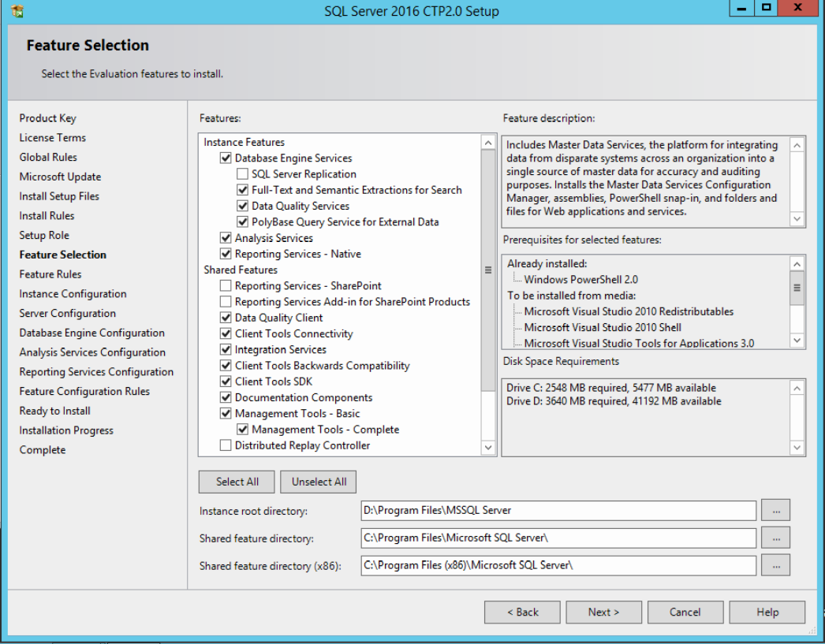The height and width of the screenshot is (644, 825).
Task: Click the Features list scrollbar thumb
Action: [488, 270]
